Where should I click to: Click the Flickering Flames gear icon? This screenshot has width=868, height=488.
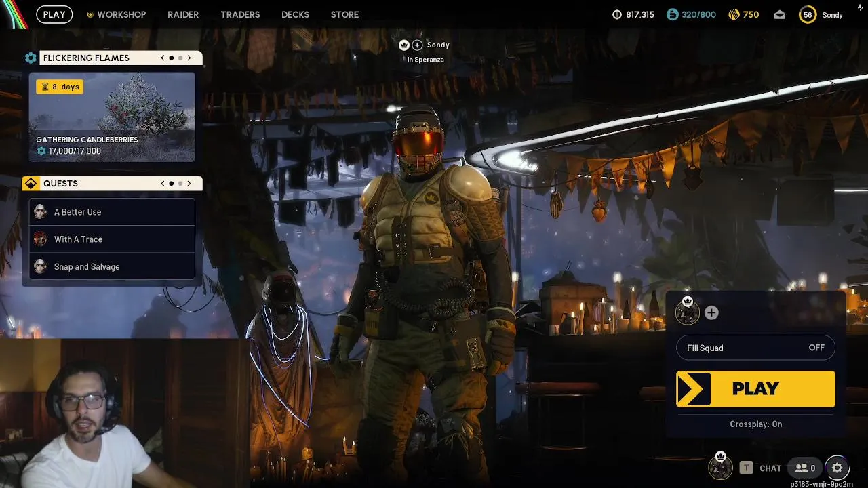(31, 58)
